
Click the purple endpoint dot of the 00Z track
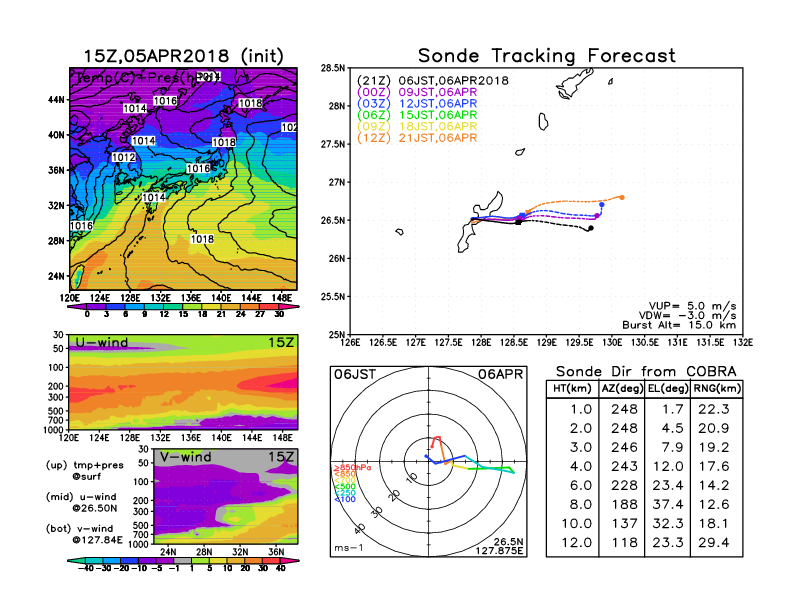tap(597, 216)
